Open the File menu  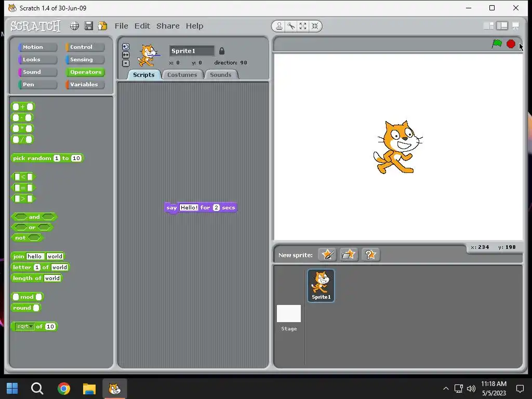pos(121,26)
